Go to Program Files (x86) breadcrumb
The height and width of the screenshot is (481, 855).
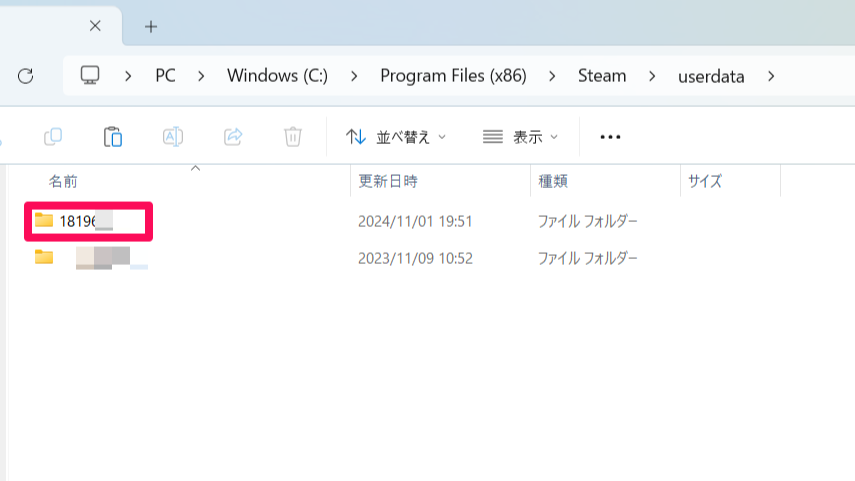(453, 76)
